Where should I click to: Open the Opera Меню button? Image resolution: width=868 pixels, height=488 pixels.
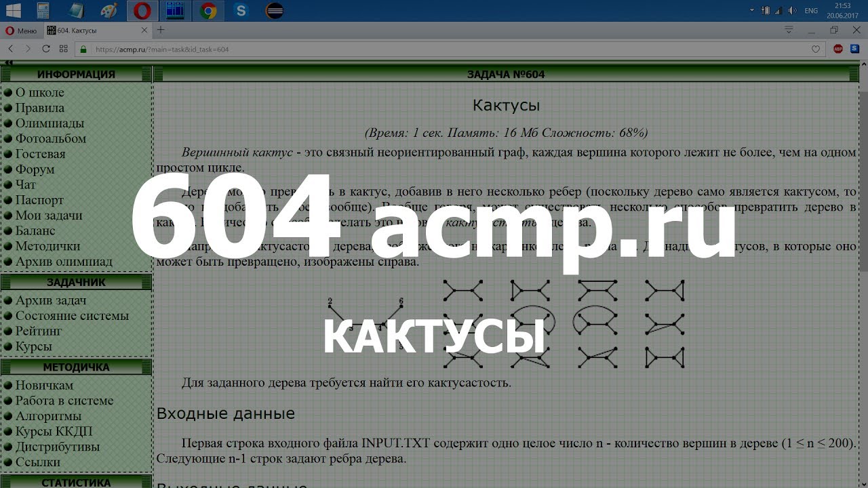pos(21,30)
